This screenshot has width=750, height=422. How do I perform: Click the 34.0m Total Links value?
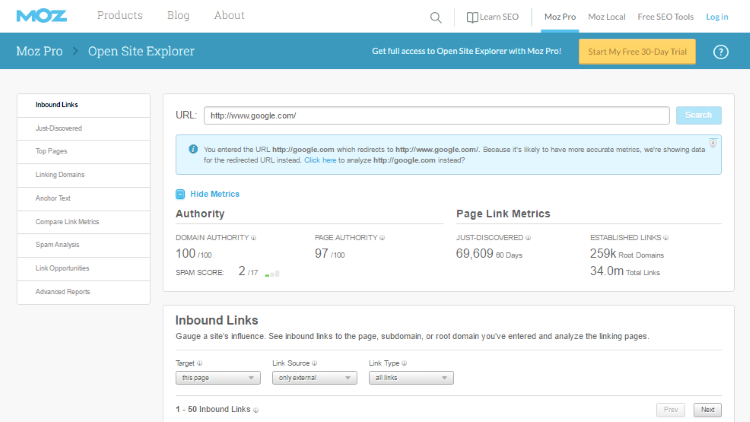pyautogui.click(x=625, y=271)
